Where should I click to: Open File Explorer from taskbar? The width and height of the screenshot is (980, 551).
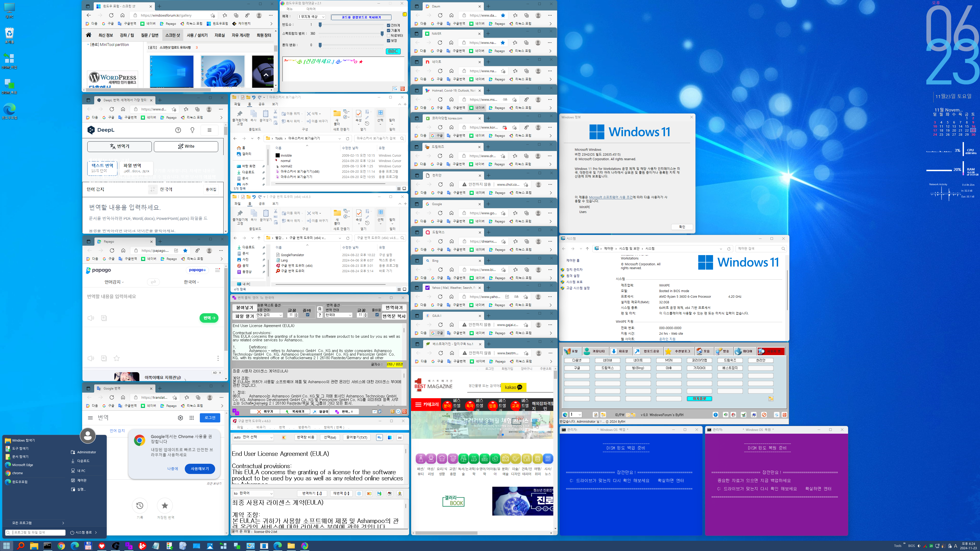coord(34,546)
